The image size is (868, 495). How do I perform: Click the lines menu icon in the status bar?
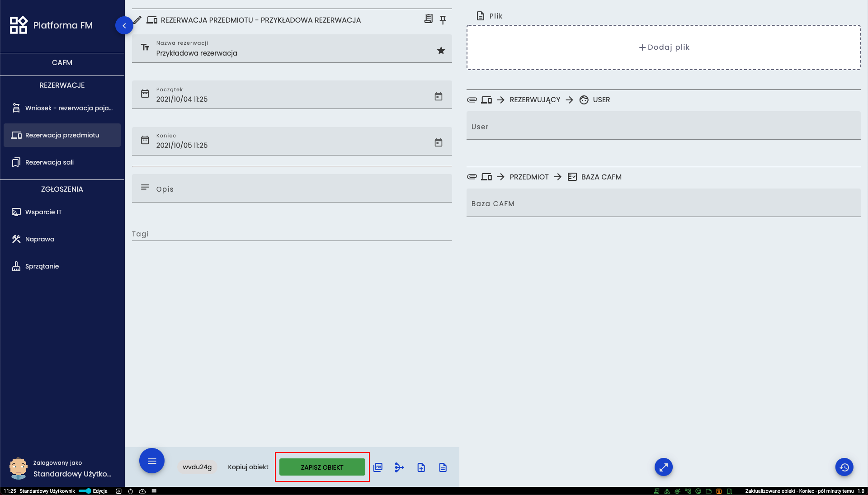tap(154, 491)
